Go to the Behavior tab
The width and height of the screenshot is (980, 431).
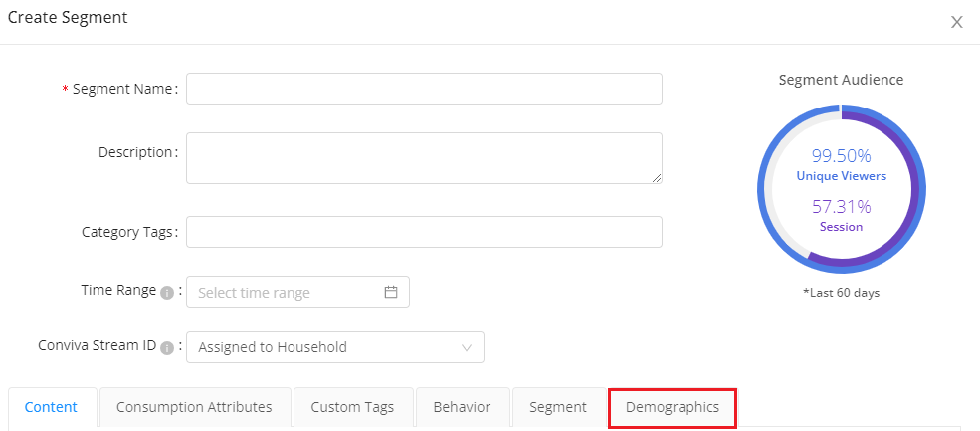pyautogui.click(x=463, y=408)
